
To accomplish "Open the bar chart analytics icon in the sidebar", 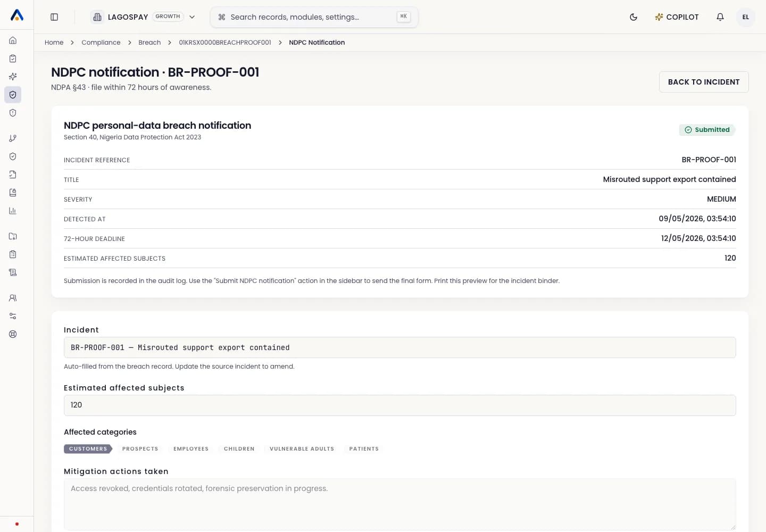I will pos(13,211).
